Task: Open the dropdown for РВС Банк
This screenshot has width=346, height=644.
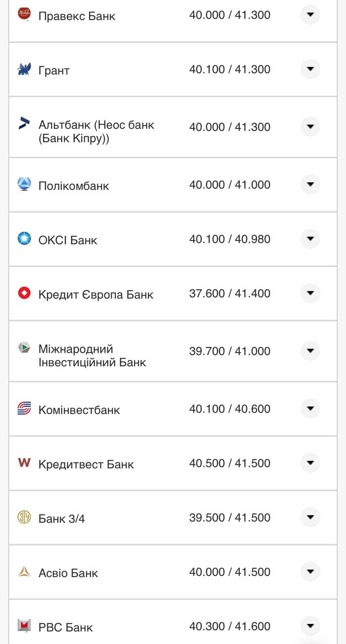Action: tap(310, 626)
